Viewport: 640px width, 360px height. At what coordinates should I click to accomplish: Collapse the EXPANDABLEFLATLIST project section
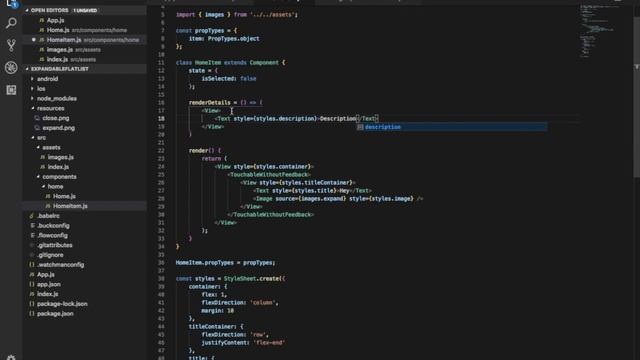[84, 69]
